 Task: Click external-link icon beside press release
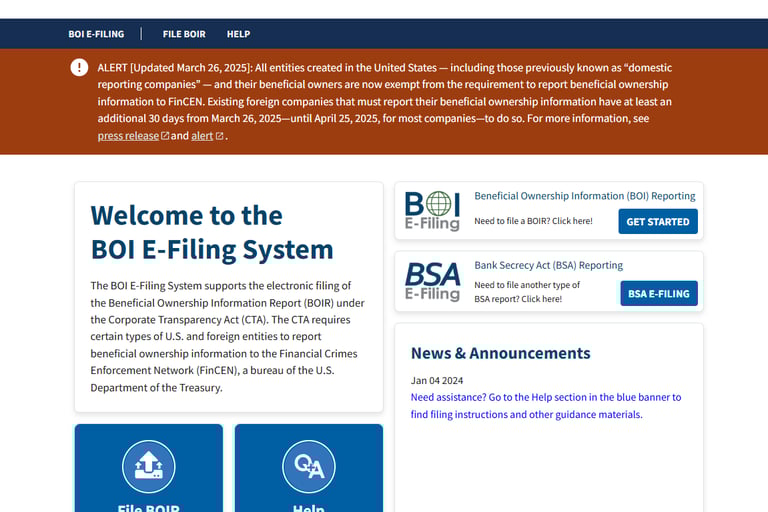coord(165,136)
